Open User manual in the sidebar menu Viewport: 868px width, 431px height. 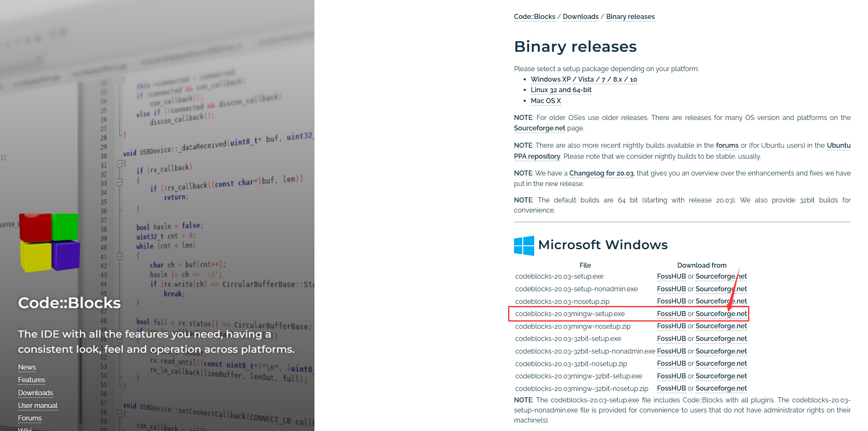tap(38, 405)
